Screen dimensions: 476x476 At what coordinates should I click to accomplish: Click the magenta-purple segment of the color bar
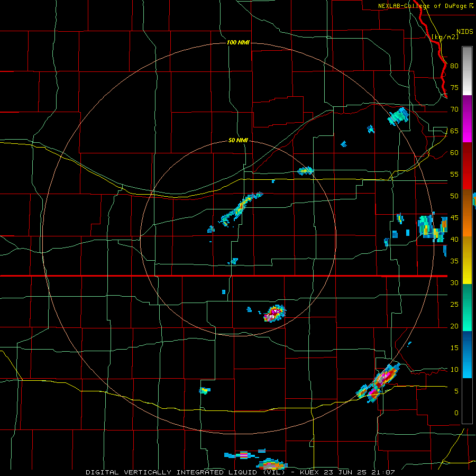pyautogui.click(x=467, y=119)
